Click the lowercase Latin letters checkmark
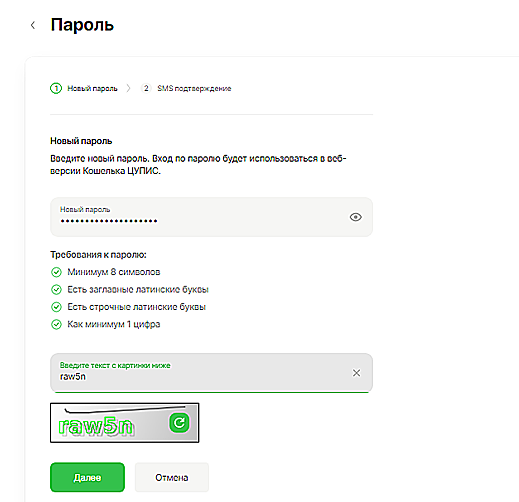This screenshot has width=519, height=502. (x=56, y=307)
